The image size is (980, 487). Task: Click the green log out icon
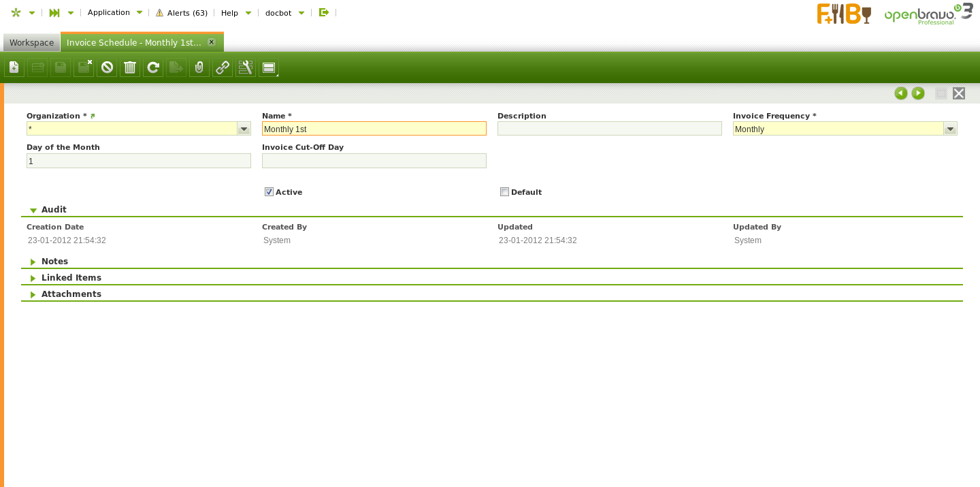(x=324, y=12)
